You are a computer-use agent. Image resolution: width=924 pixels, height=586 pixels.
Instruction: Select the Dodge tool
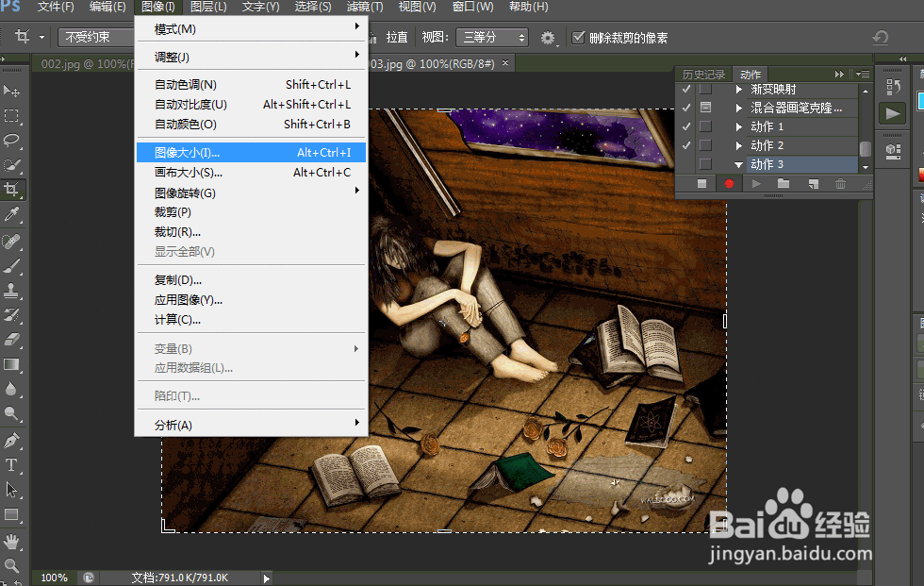11,414
